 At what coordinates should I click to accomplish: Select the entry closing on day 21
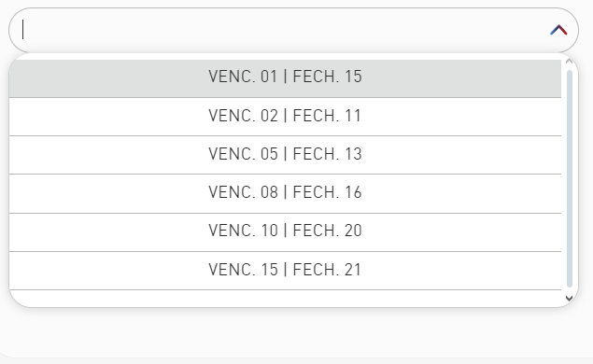coord(285,271)
